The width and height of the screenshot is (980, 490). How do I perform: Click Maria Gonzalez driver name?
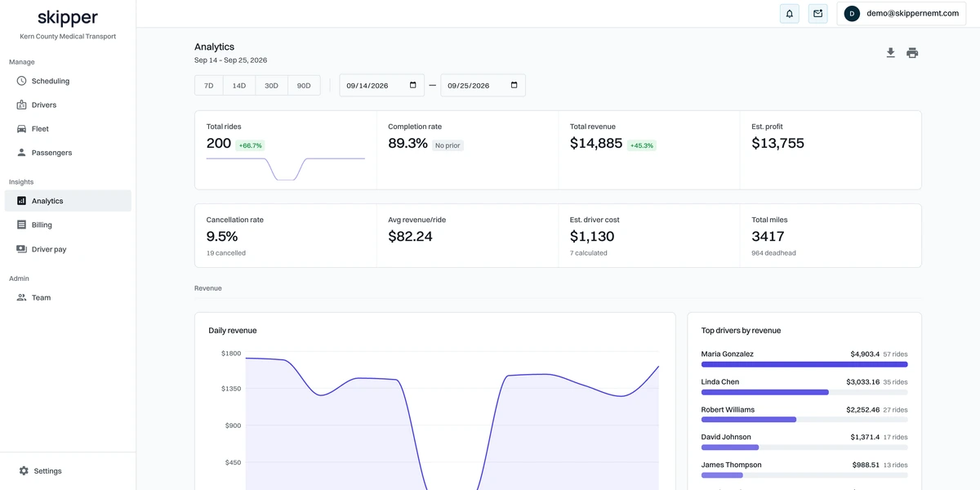[x=728, y=354]
